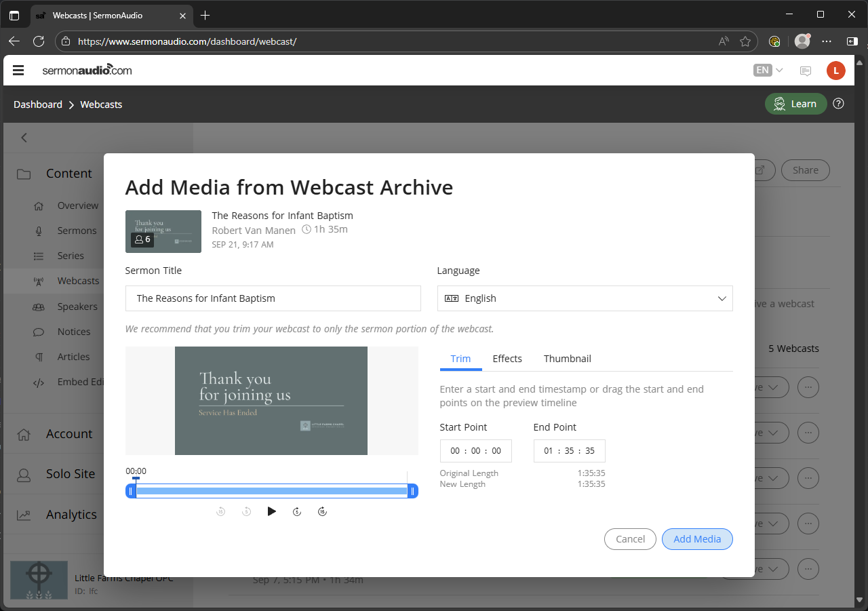Open the help question mark icon
Image resolution: width=868 pixels, height=611 pixels.
pyautogui.click(x=839, y=104)
